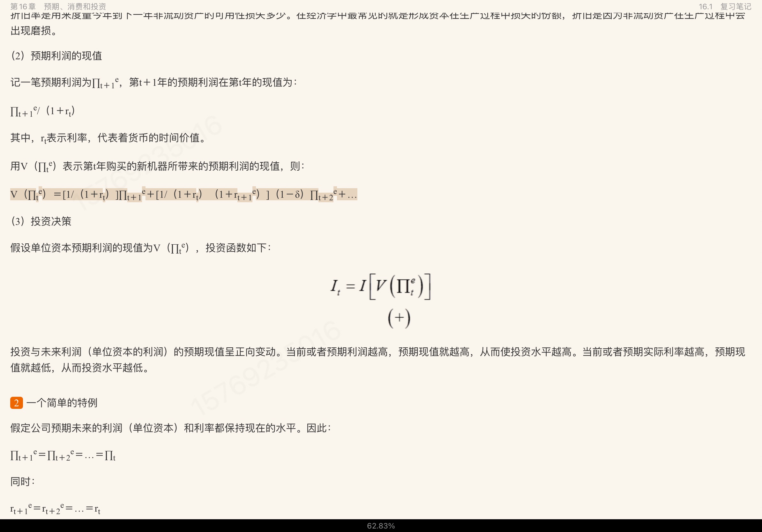Click the line 假定公司预期未来的利润

coord(170,428)
